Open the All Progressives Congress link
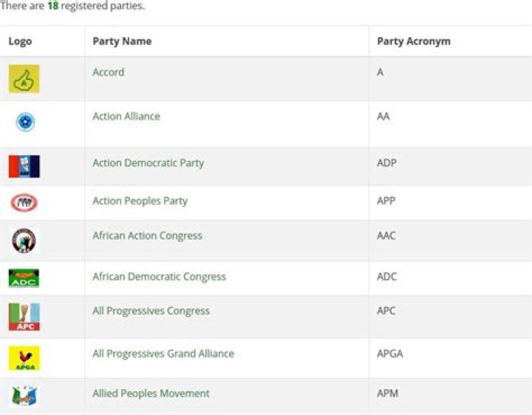The height and width of the screenshot is (415, 532). (151, 311)
